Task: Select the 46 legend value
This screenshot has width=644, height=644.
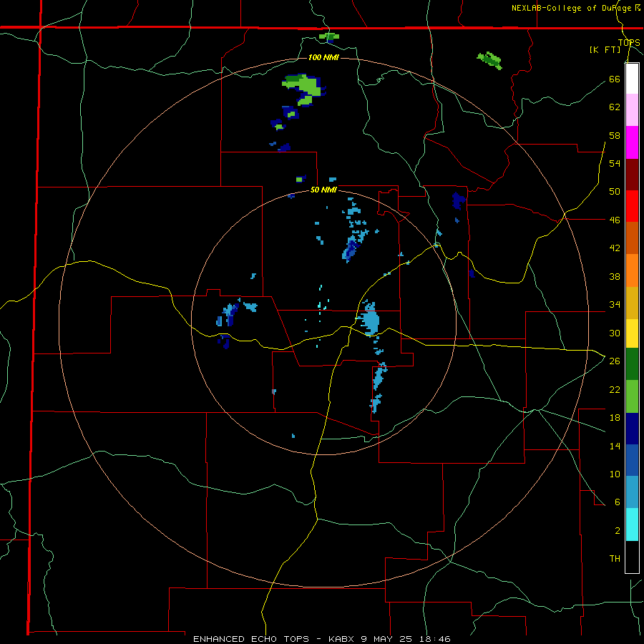Action: tap(615, 220)
